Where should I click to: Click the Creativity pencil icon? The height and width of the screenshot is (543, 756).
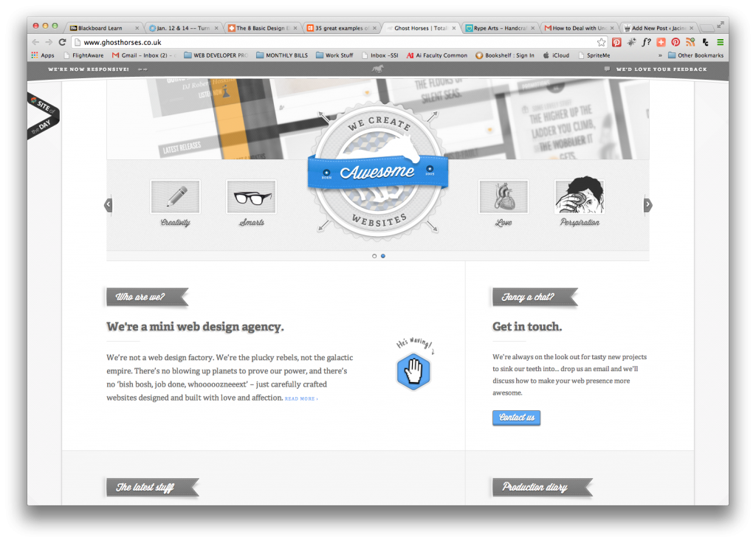coord(175,196)
